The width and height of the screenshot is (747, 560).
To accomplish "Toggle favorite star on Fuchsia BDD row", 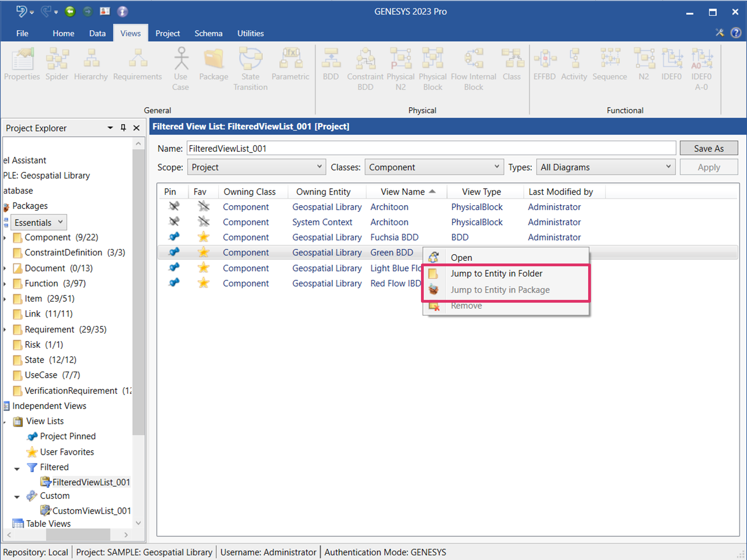I will point(203,237).
